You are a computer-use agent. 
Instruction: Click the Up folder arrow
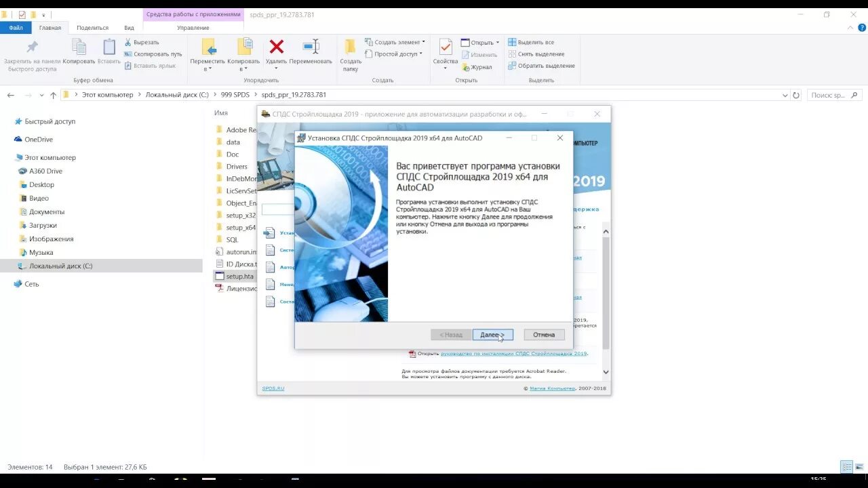tap(54, 96)
